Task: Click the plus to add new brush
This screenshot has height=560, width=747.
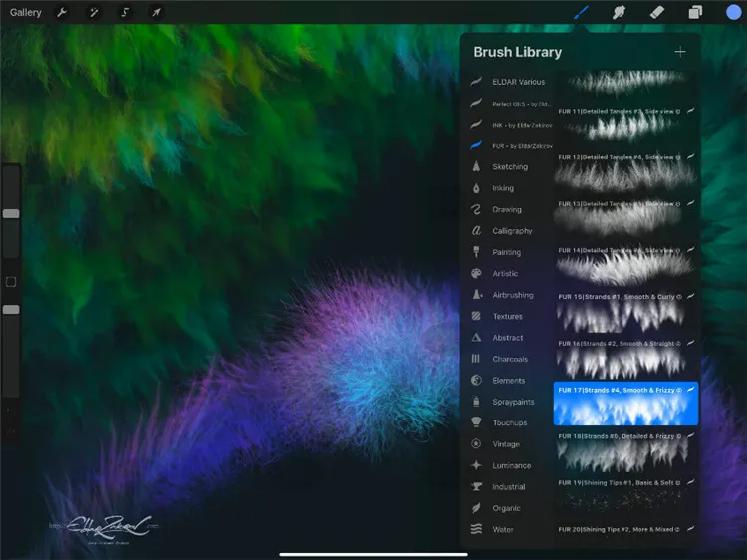Action: tap(680, 52)
